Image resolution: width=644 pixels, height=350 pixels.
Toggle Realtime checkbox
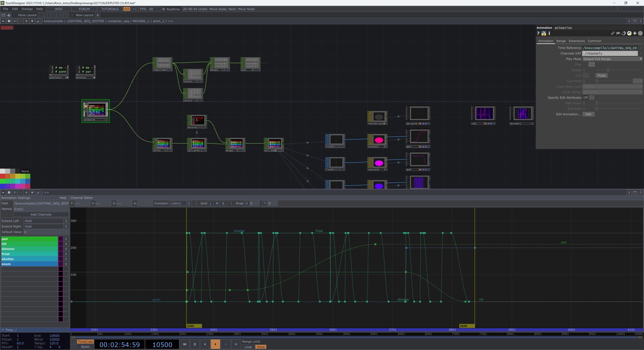pyautogui.click(x=163, y=9)
